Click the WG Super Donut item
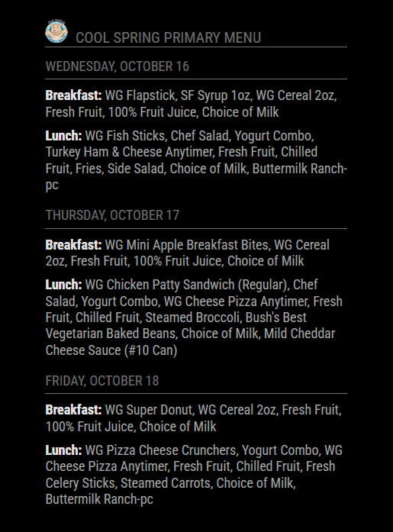This screenshot has width=393, height=532. tap(149, 410)
